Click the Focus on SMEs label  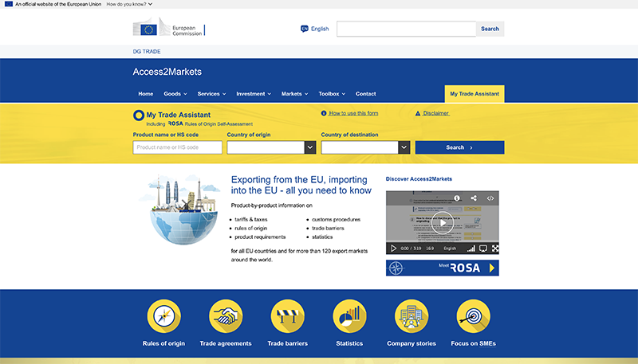tap(473, 343)
